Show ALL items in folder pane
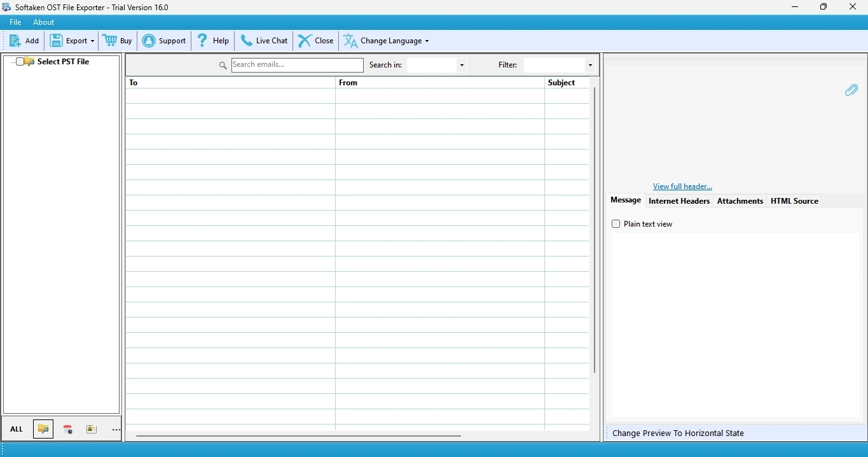868x457 pixels. (x=17, y=430)
